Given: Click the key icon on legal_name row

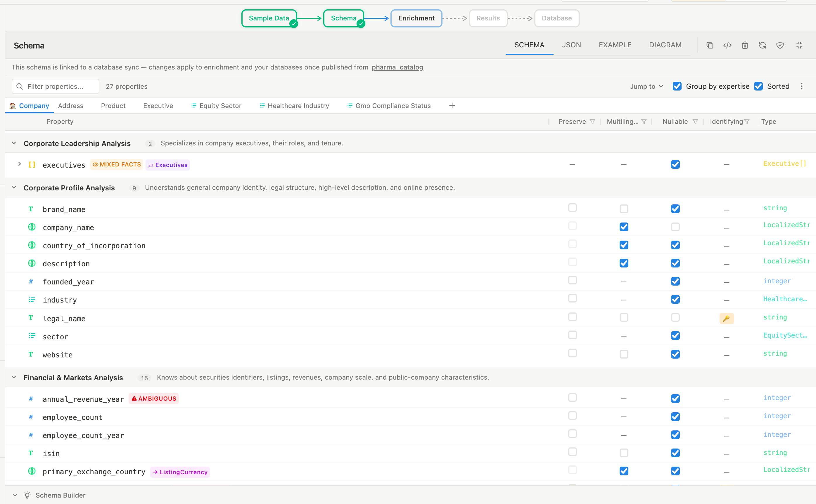Looking at the screenshot, I should (x=727, y=319).
